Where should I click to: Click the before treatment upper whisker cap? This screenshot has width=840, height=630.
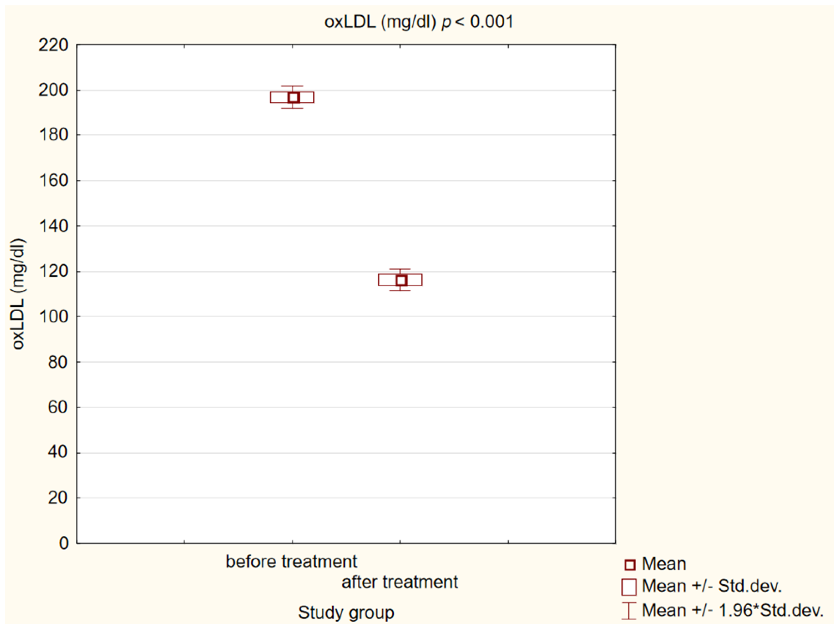click(292, 86)
